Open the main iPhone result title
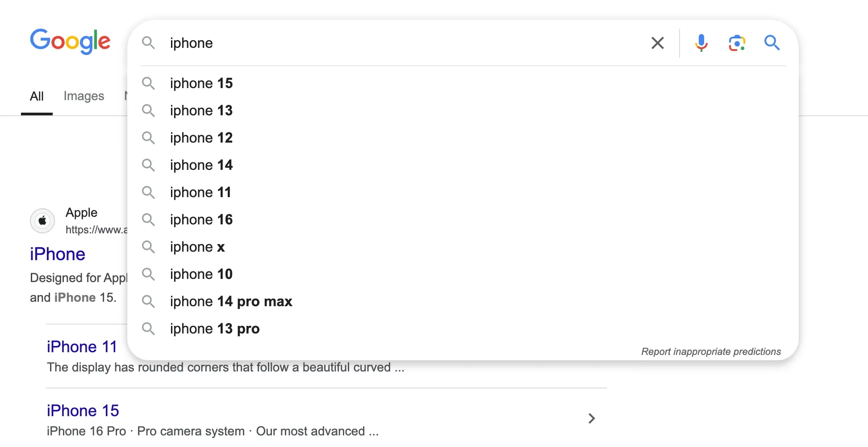The height and width of the screenshot is (447, 868). click(x=58, y=254)
